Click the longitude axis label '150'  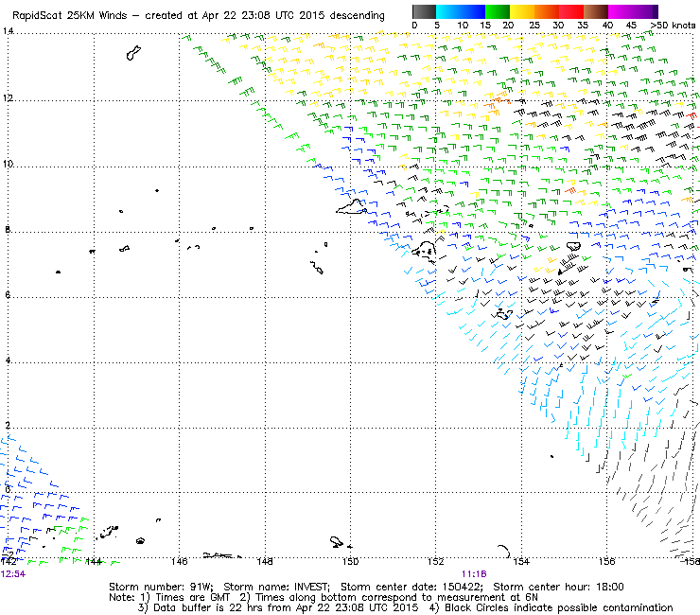coord(350,561)
